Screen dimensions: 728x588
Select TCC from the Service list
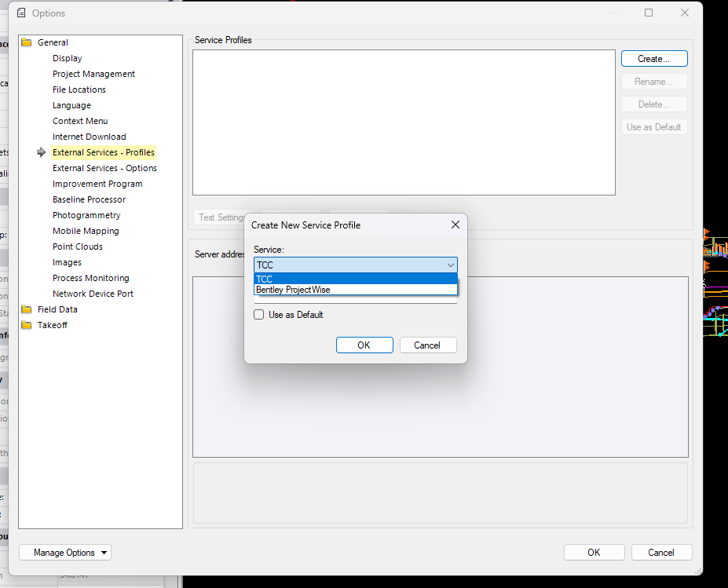coord(356,279)
